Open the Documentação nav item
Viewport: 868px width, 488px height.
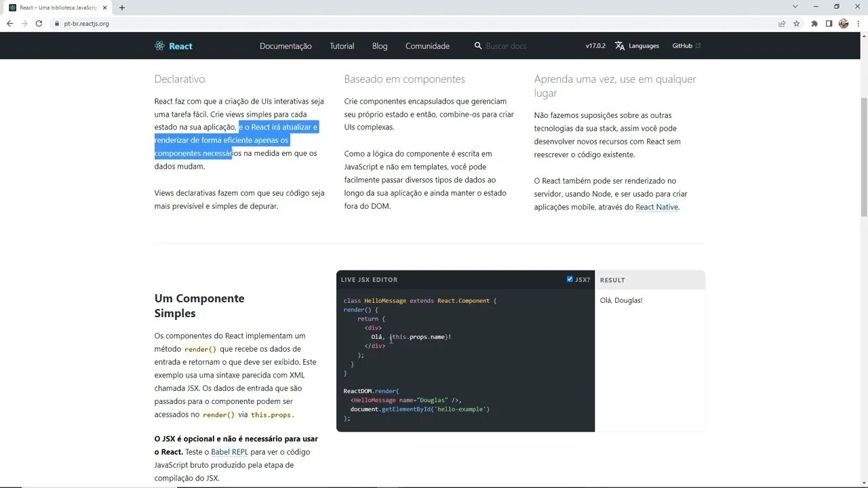coord(285,46)
